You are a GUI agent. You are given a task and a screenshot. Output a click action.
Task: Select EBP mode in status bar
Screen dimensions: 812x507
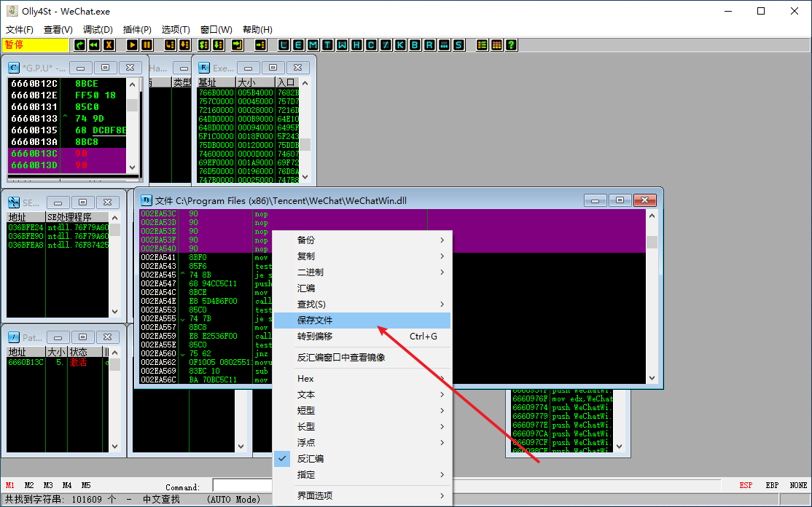[772, 485]
